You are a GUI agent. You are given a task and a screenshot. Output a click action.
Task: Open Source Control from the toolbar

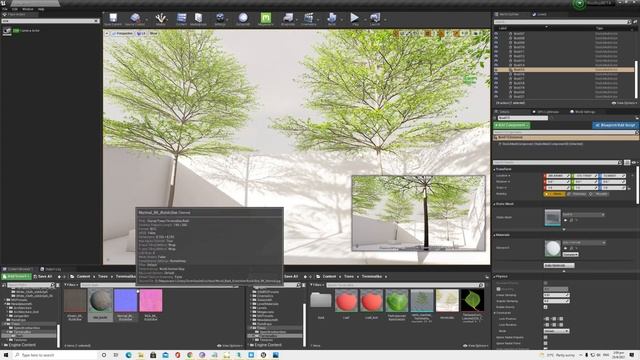pyautogui.click(x=135, y=18)
